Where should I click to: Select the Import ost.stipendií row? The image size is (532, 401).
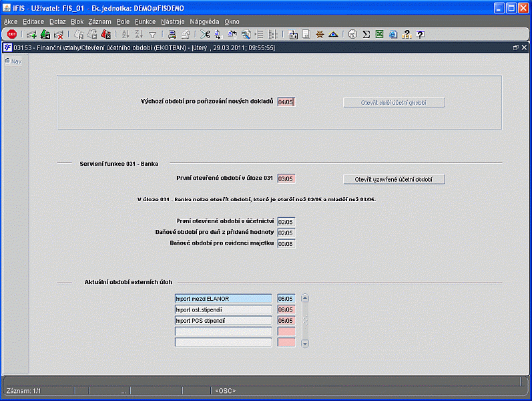223,309
